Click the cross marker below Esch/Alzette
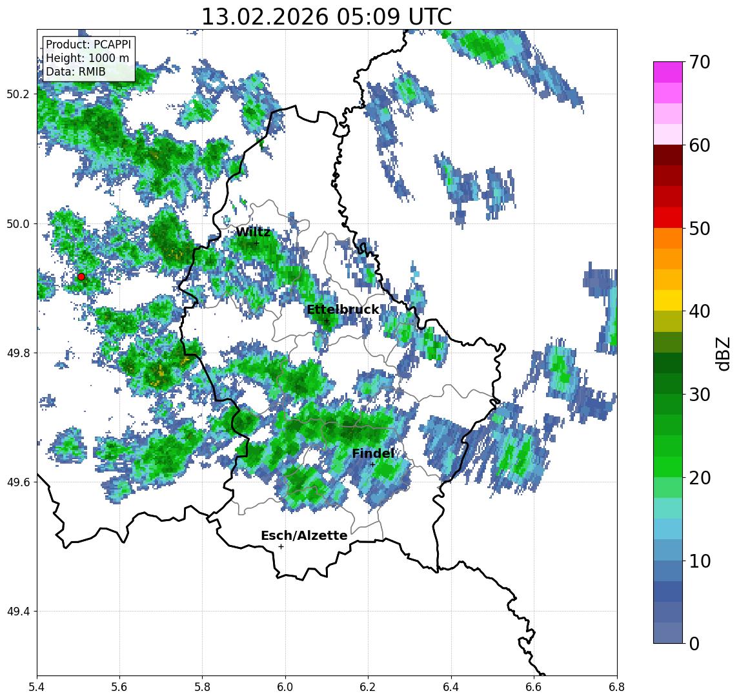This screenshot has width=739, height=700. [x=281, y=547]
